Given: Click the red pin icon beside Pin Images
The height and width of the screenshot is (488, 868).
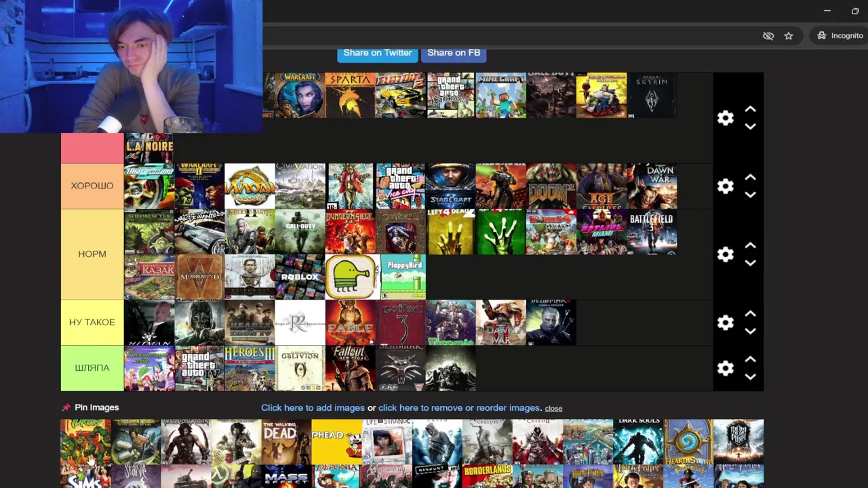Looking at the screenshot, I should pyautogui.click(x=66, y=407).
